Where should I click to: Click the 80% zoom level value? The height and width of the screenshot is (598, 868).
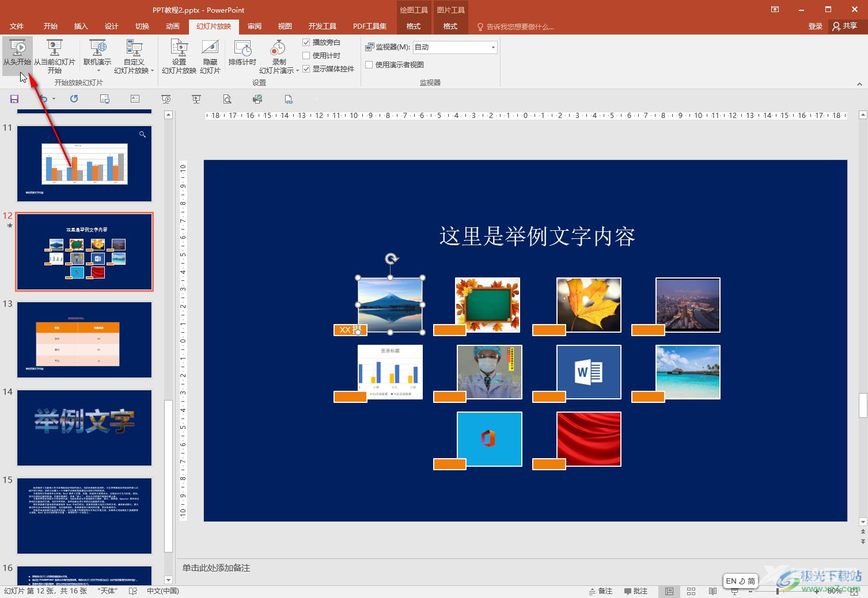[x=834, y=591]
